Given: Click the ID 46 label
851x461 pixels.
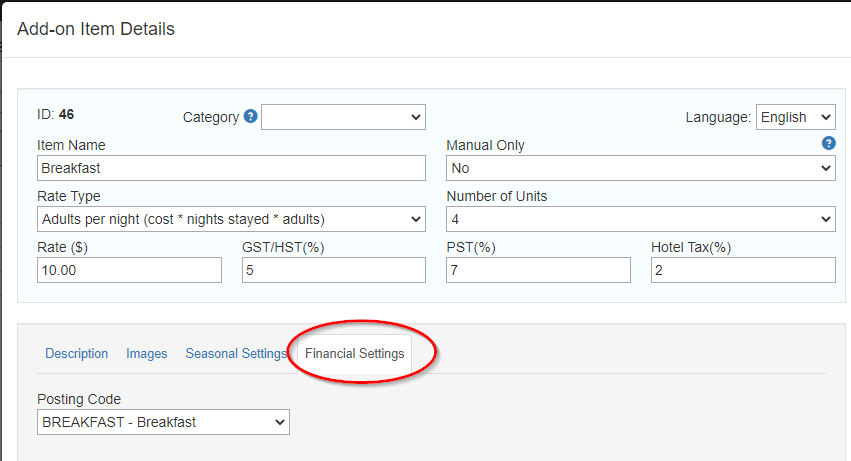Looking at the screenshot, I should click(55, 115).
